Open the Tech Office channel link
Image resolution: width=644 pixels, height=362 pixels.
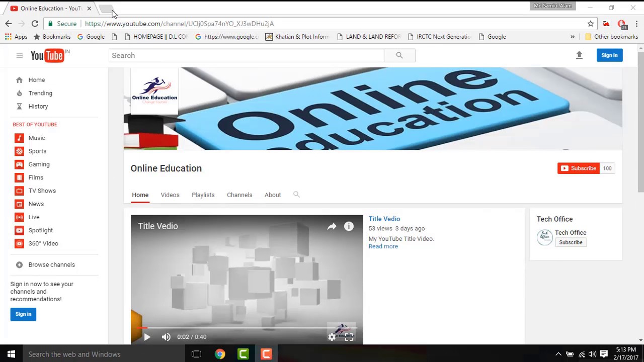pyautogui.click(x=571, y=233)
